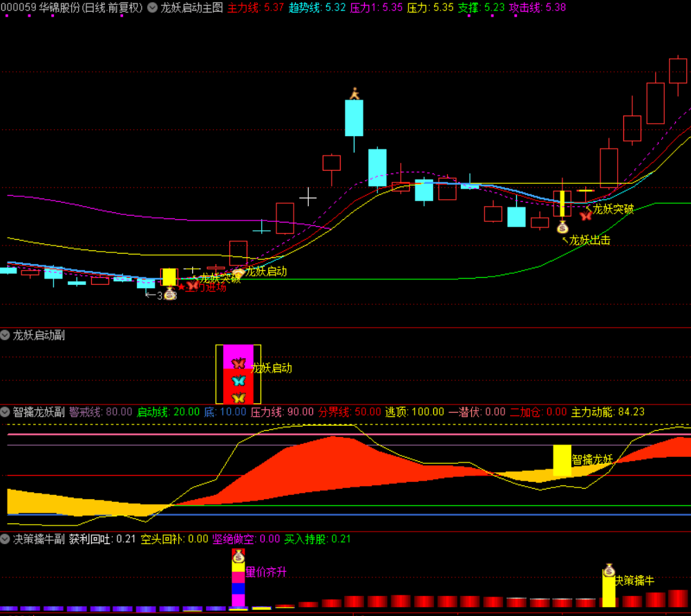Click the red butterfly beside 龙妖突破 on right
691x616 pixels.
(585, 216)
